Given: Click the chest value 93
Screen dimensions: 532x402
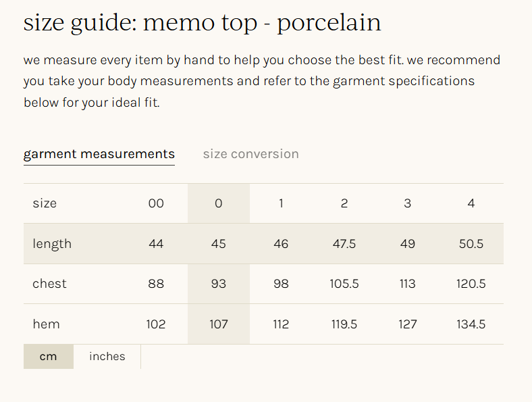Looking at the screenshot, I should click(x=219, y=284).
